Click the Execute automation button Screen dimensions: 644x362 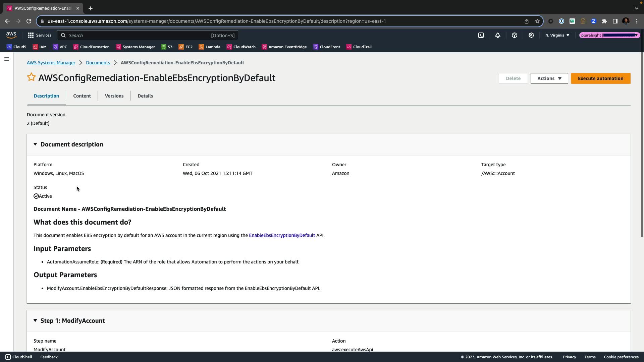600,78
